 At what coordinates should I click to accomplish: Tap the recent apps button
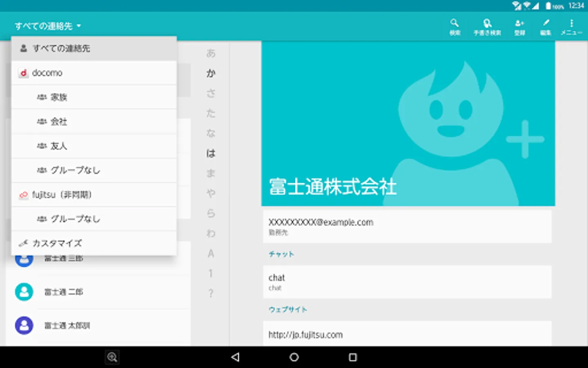coord(353,357)
